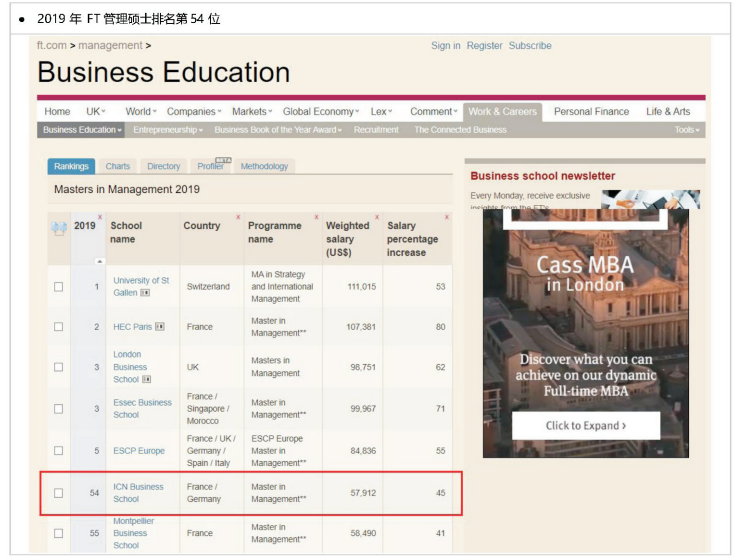Open ICN Business School link
This screenshot has height=556, width=742.
click(x=138, y=493)
